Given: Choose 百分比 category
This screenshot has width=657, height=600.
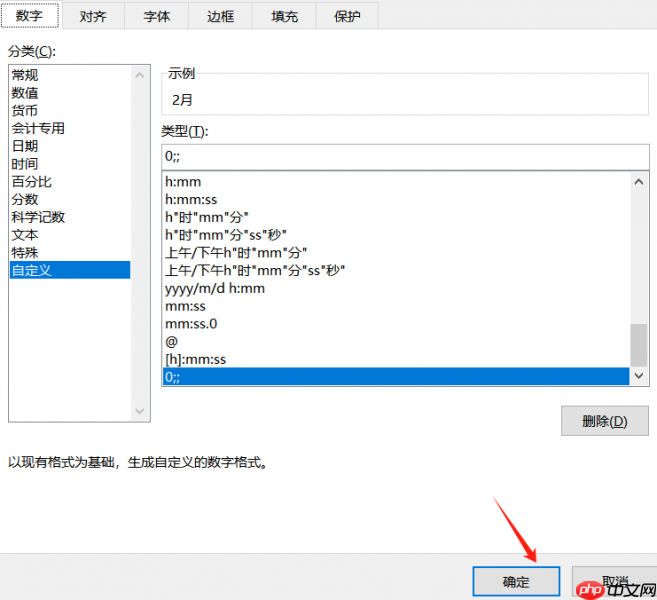Looking at the screenshot, I should (x=70, y=181).
